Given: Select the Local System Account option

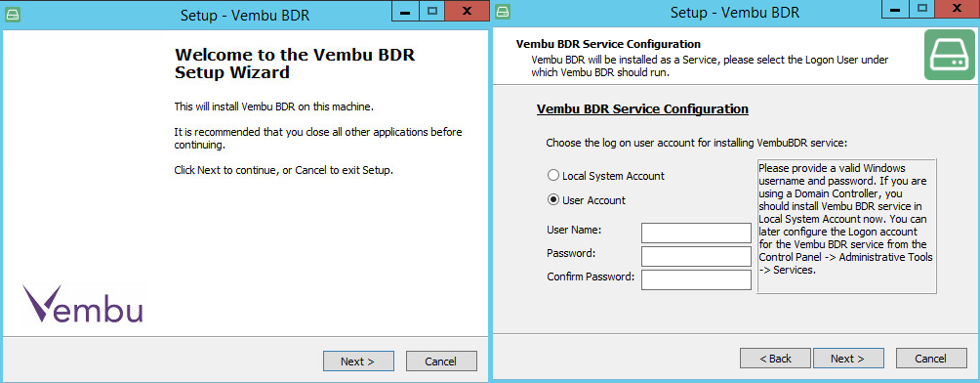Looking at the screenshot, I should point(605,176).
